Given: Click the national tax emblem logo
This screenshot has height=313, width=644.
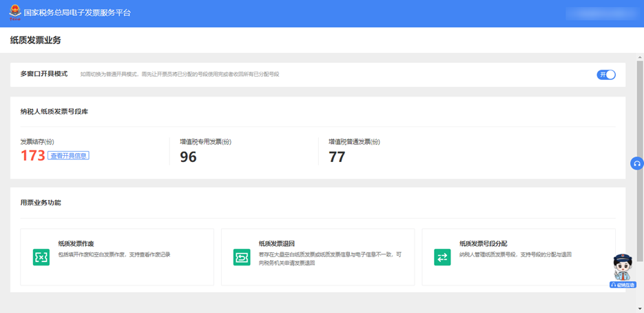Looking at the screenshot, I should coord(14,12).
